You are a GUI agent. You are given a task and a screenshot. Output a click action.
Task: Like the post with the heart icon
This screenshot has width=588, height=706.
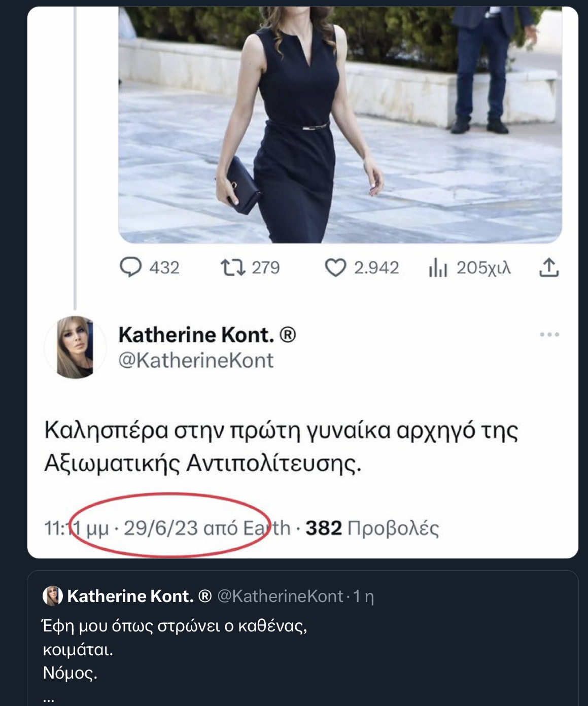[335, 268]
